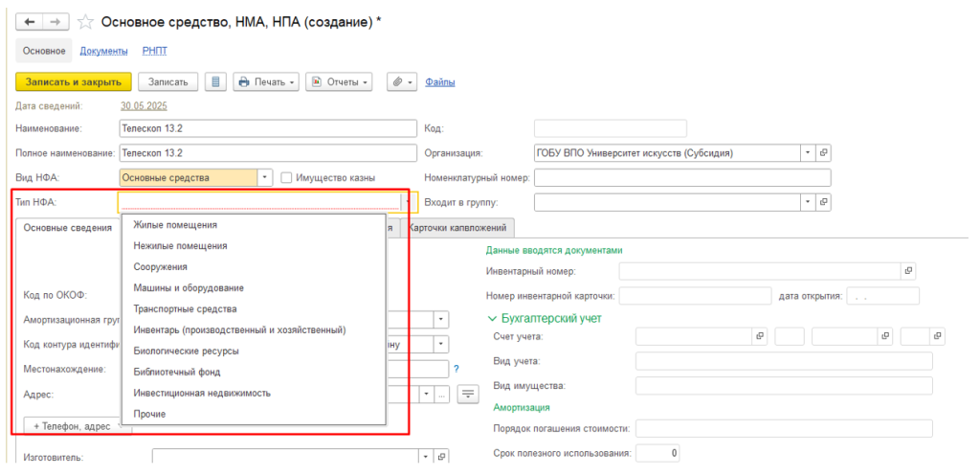Pick Транспортные средства option
Viewport: 980px width, 476px height.
pos(253,309)
